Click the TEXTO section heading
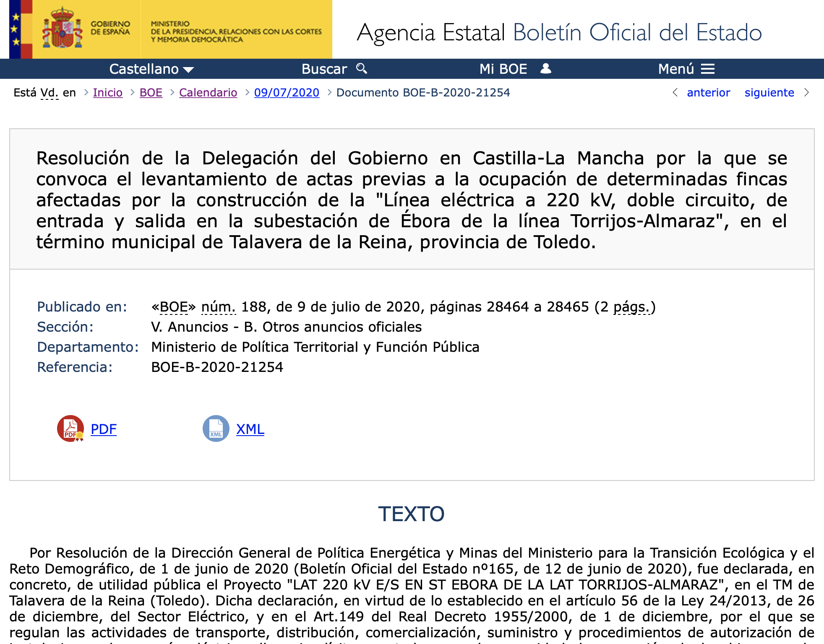This screenshot has width=824, height=644. (411, 514)
